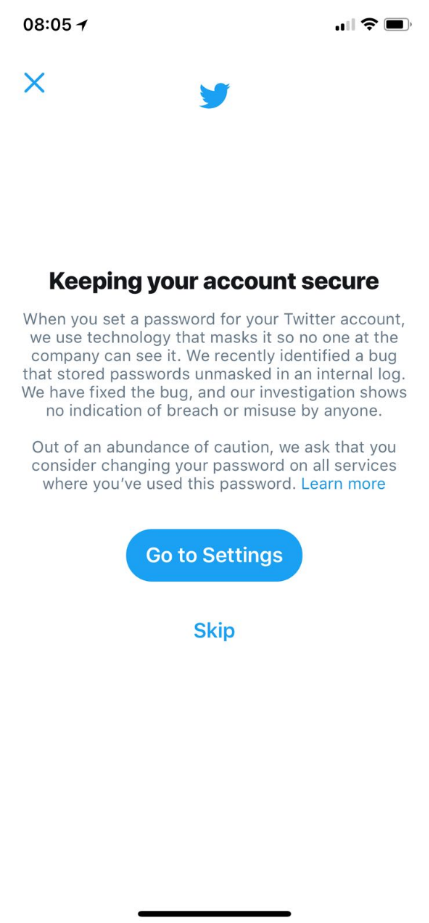Screen dimensions: 429x923
Task: Tap the cellular signal strength bars
Action: pyautogui.click(x=345, y=25)
